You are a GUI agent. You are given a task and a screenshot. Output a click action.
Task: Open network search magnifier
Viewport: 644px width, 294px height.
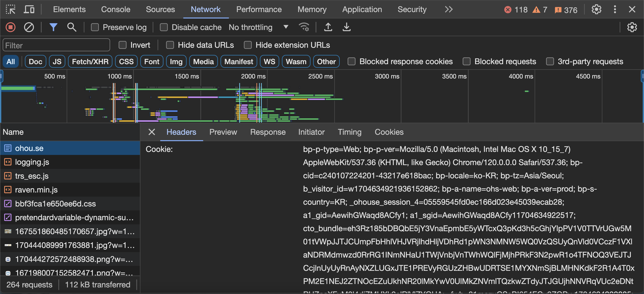tap(72, 27)
